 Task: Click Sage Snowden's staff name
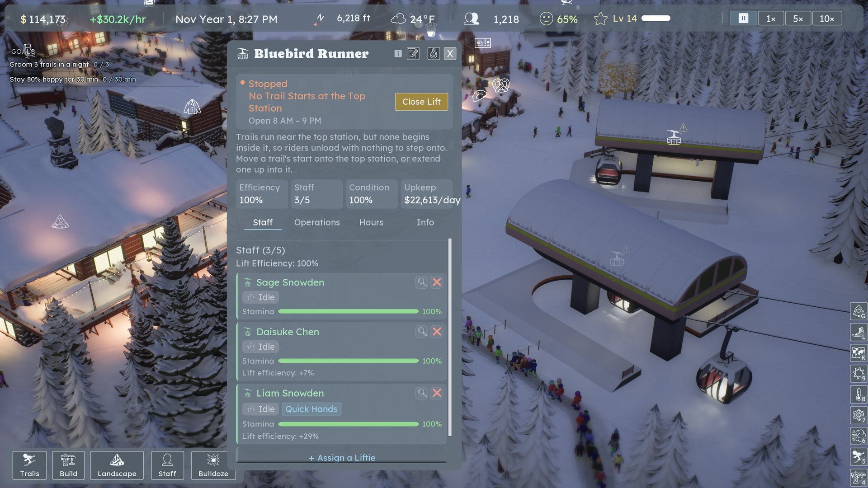[x=290, y=282]
